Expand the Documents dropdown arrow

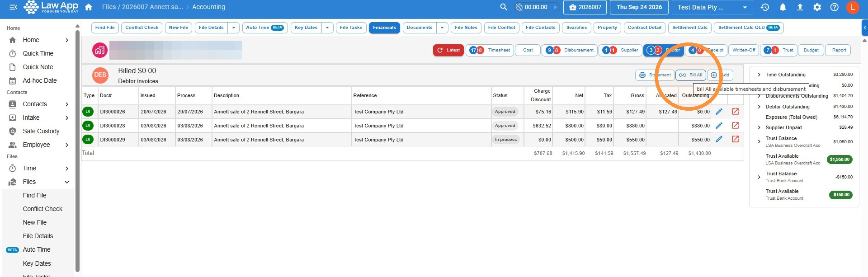coord(442,28)
